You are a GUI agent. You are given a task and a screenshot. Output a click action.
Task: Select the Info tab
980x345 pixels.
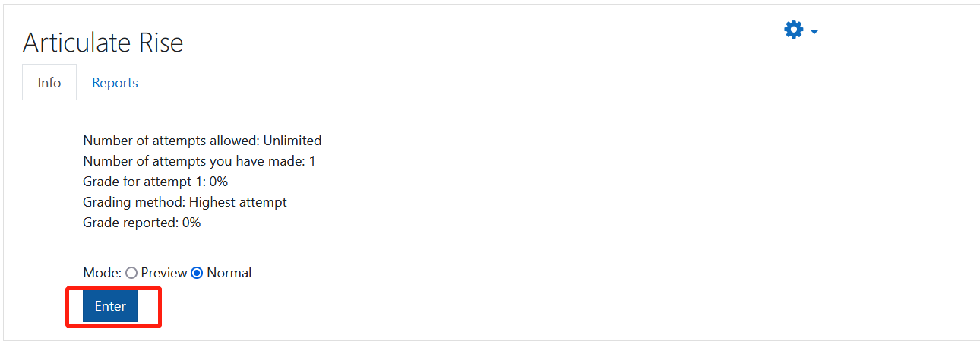pyautogui.click(x=49, y=83)
